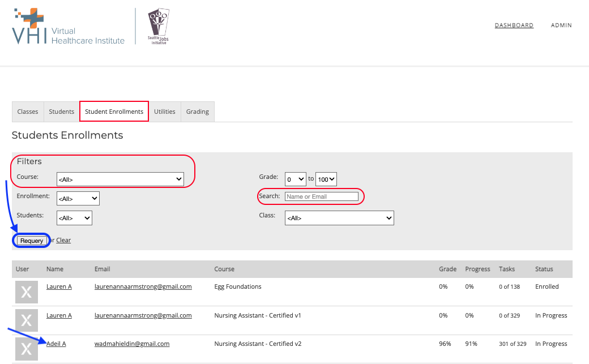Open the Utilities tab
The height and width of the screenshot is (364, 589).
(165, 112)
